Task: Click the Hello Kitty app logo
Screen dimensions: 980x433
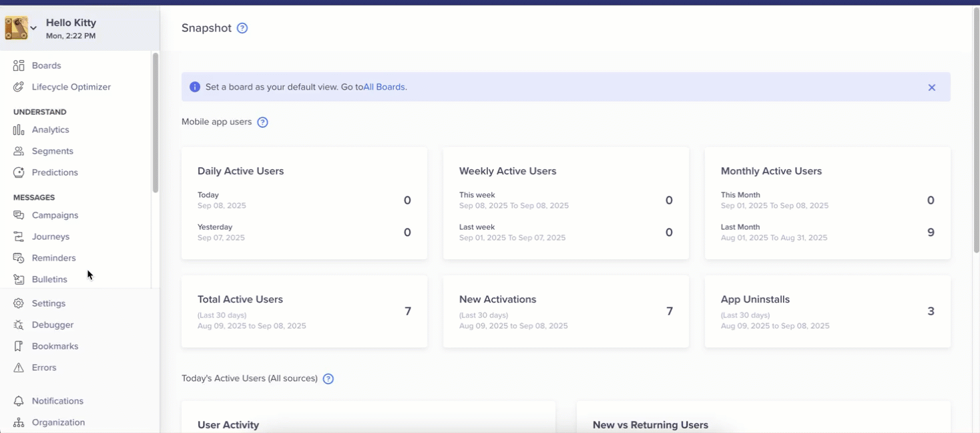Action: click(x=16, y=28)
